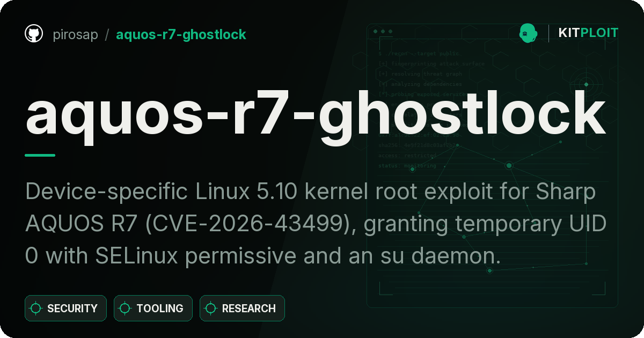Click the crosshair icon in SECURITY tag
Image resolution: width=644 pixels, height=338 pixels.
pos(36,308)
